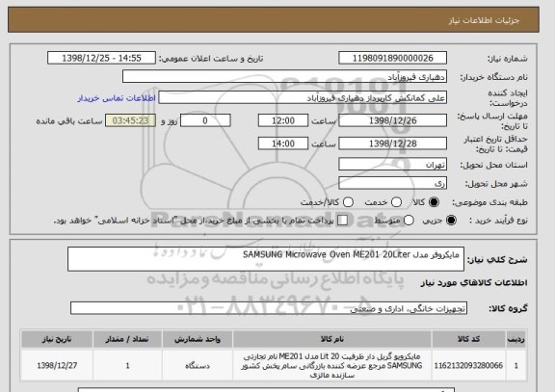Click the گروه کالا label
Image resolution: width=555 pixels, height=392 pixels.
[508, 308]
